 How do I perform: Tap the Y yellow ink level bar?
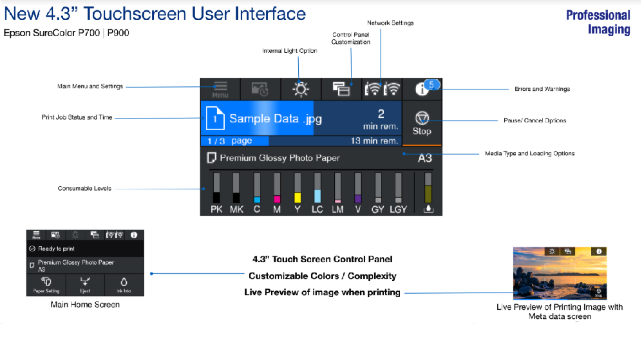(x=298, y=187)
